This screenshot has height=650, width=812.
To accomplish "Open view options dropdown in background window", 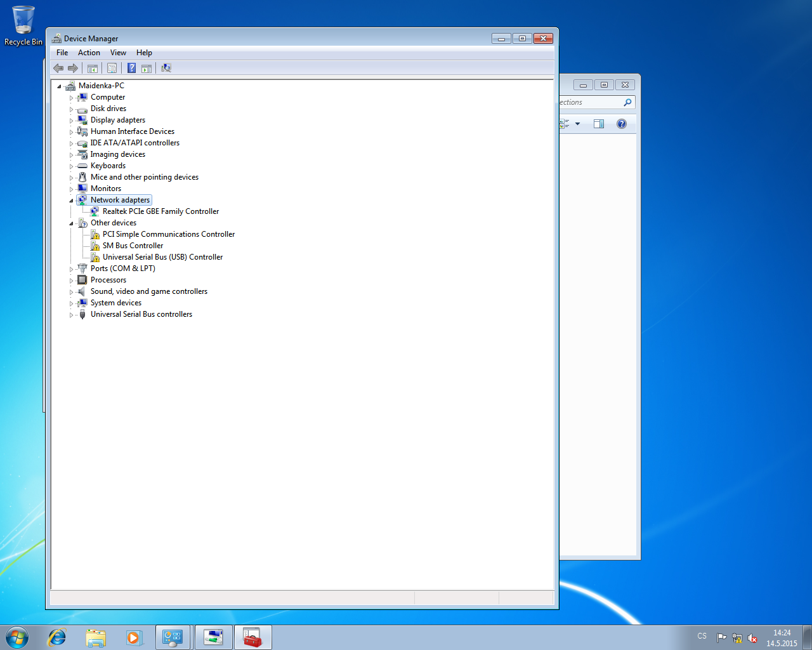I will (577, 124).
